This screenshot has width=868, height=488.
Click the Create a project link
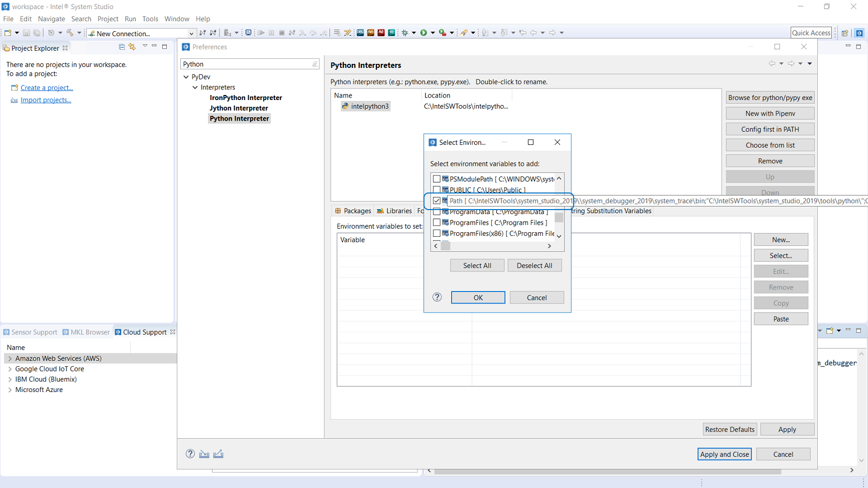pos(47,87)
